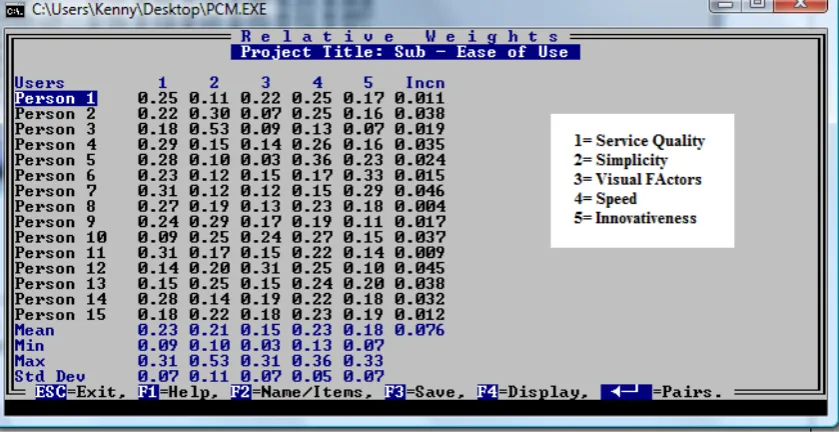Click Std Dev value 0.11 for column 2

coord(209,376)
